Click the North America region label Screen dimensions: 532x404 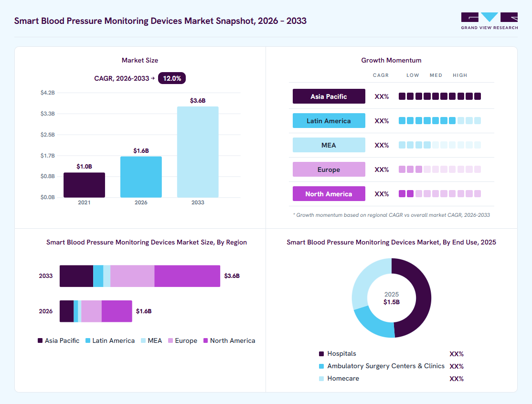(329, 194)
